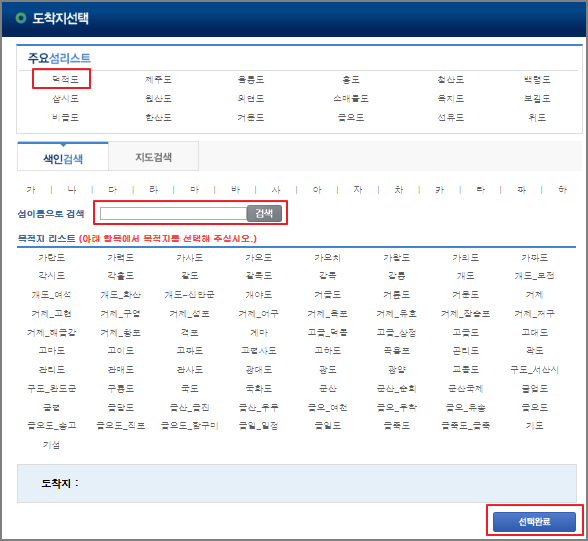588x541 pixels.
Task: Choose 고대도 from the destination list
Action: 534,333
